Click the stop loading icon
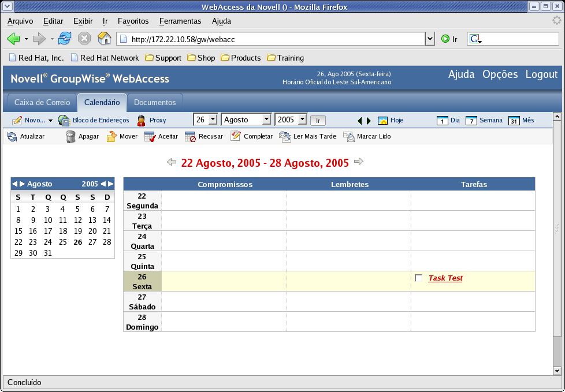 tap(84, 39)
